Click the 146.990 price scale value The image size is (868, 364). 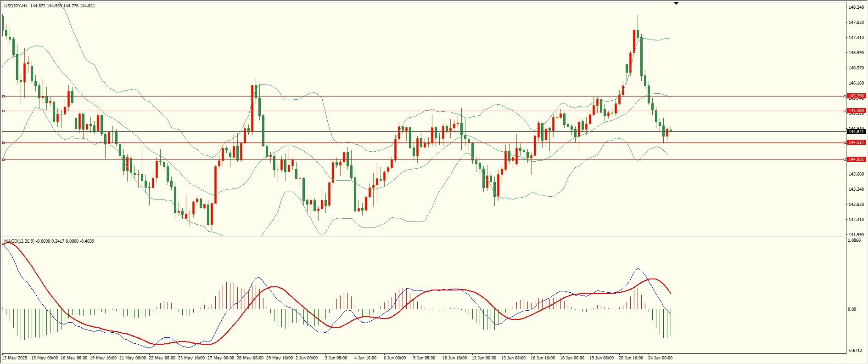click(856, 53)
